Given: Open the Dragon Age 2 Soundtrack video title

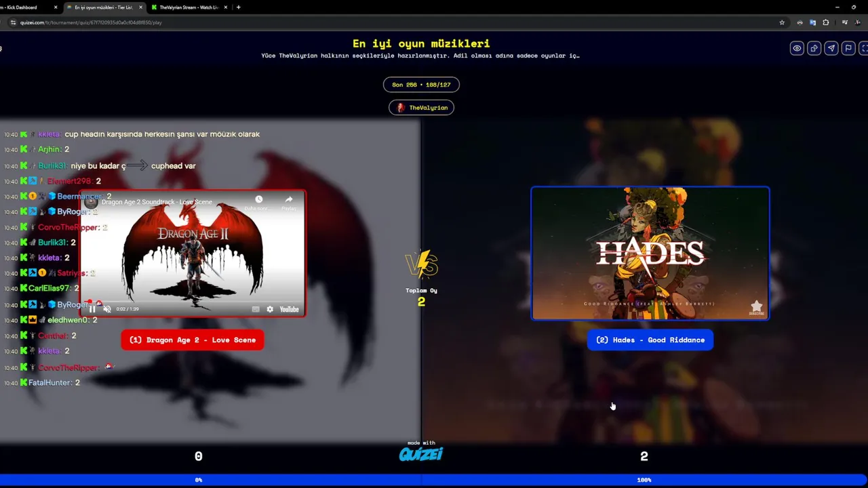Looking at the screenshot, I should coord(157,202).
